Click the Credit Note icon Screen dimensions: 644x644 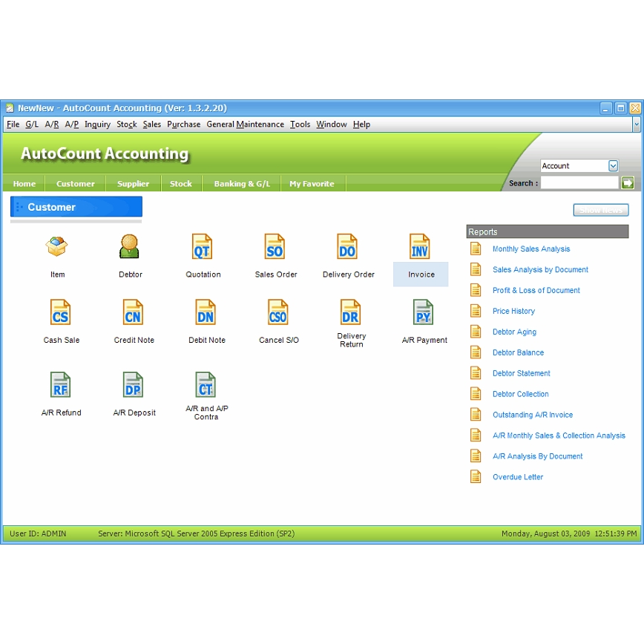coord(134,313)
